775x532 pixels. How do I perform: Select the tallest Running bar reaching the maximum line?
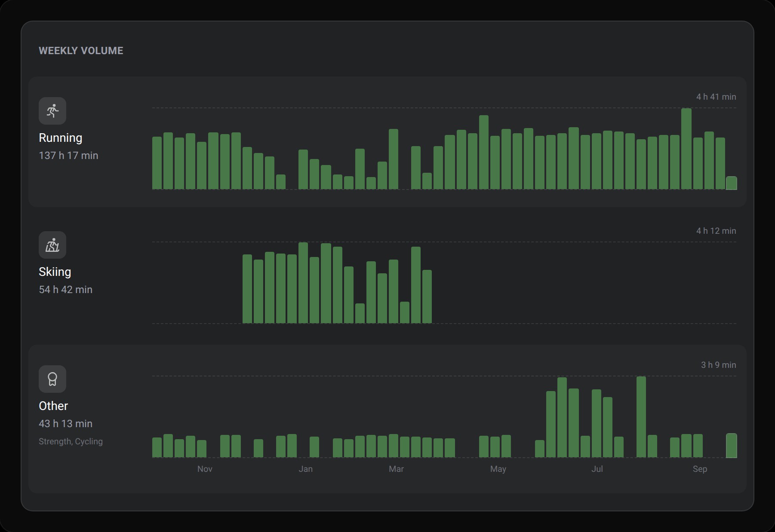[x=686, y=149]
